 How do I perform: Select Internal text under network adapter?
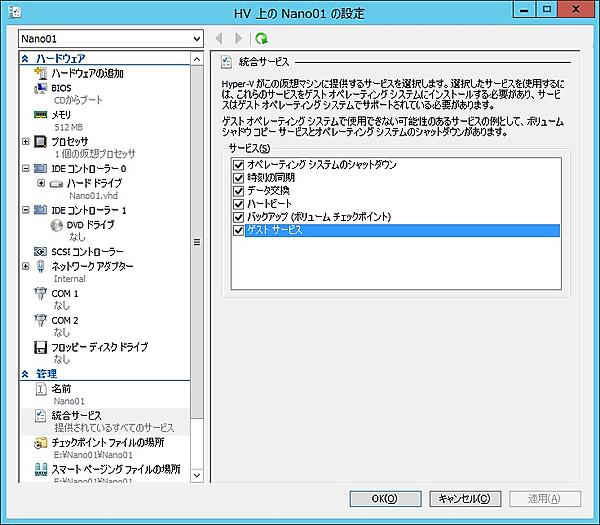click(70, 279)
